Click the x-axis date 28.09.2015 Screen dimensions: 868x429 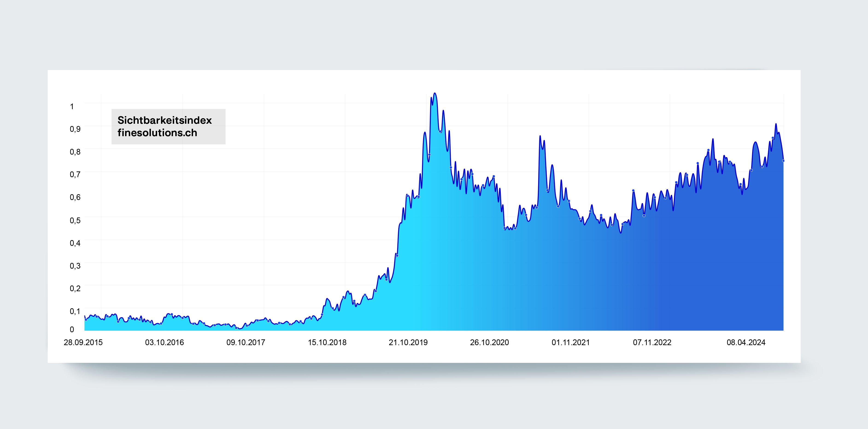click(x=83, y=342)
